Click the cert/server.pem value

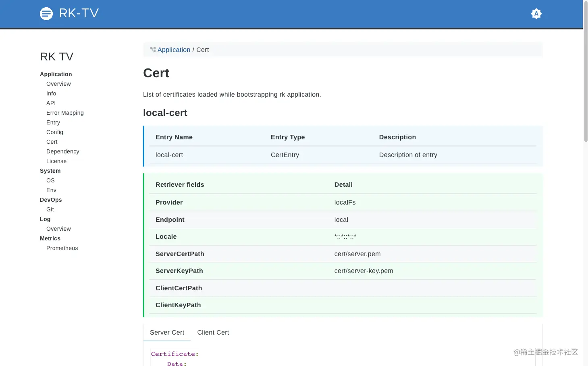pos(357,254)
